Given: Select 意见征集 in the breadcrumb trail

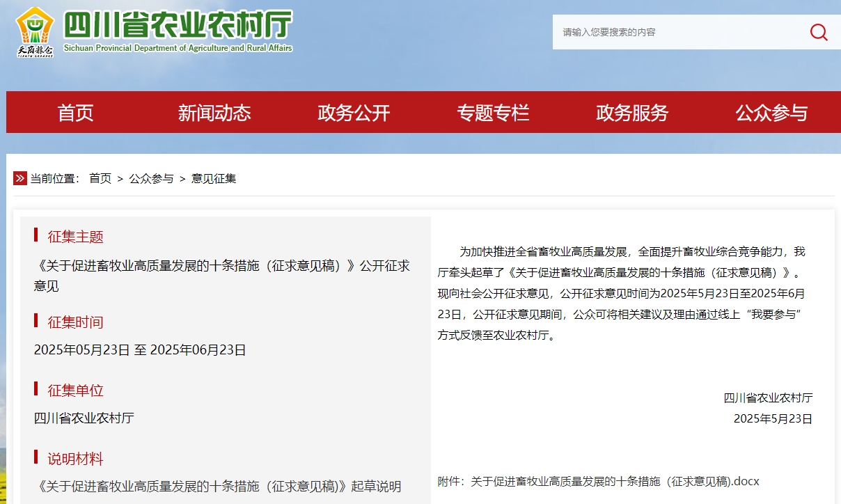Looking at the screenshot, I should click(214, 178).
